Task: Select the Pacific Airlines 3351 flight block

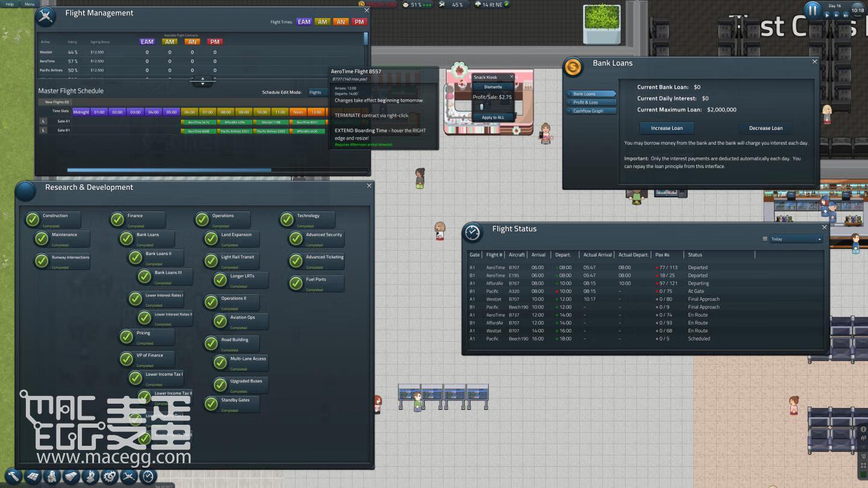Action: coord(235,131)
